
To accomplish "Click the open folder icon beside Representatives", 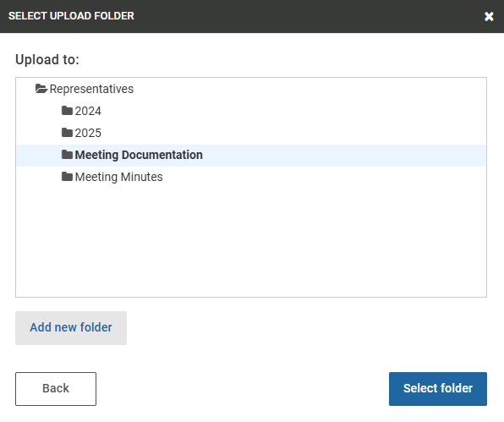I will pos(41,89).
